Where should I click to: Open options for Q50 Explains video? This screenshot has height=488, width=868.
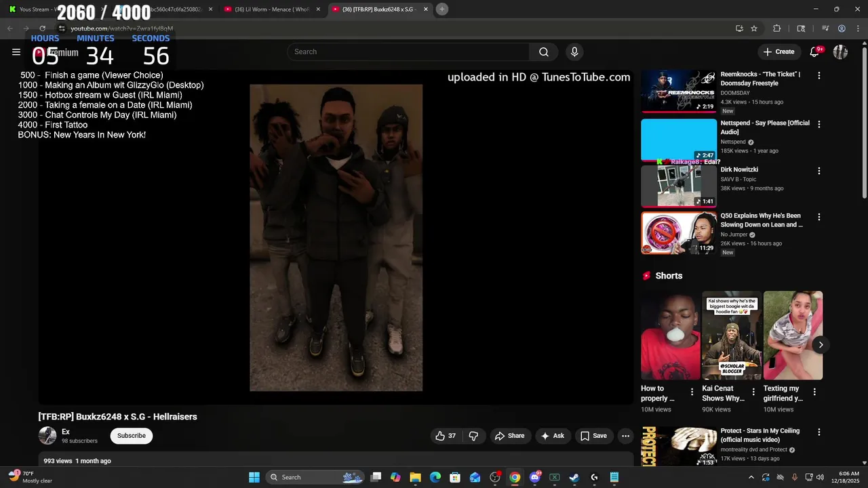coord(818,217)
